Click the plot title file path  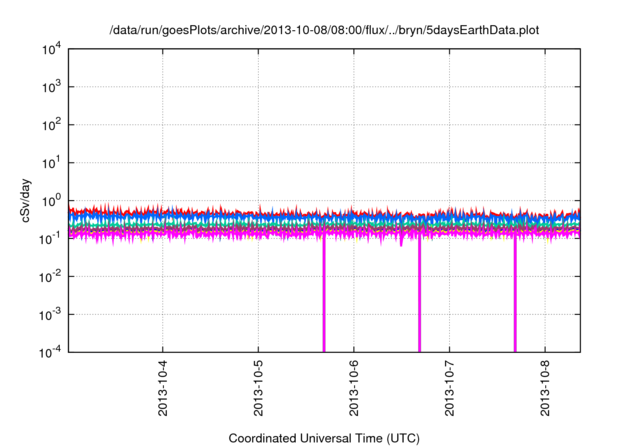[x=324, y=30]
